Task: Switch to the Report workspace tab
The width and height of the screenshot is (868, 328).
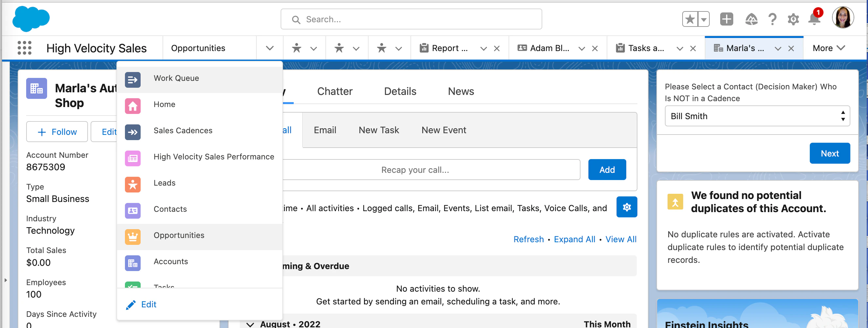Action: (444, 48)
